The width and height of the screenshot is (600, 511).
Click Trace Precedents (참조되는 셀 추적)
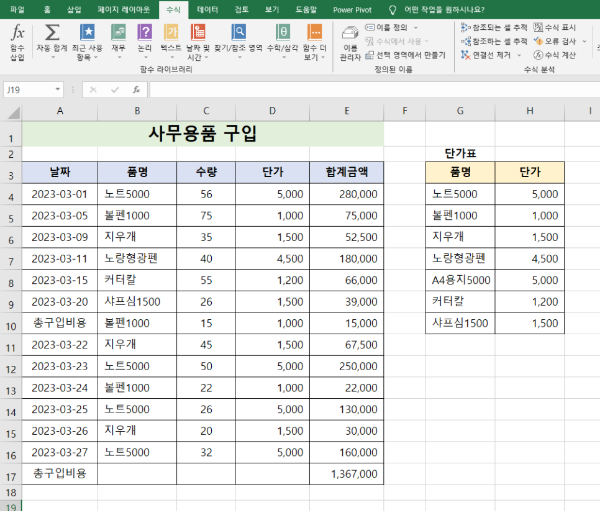point(494,28)
